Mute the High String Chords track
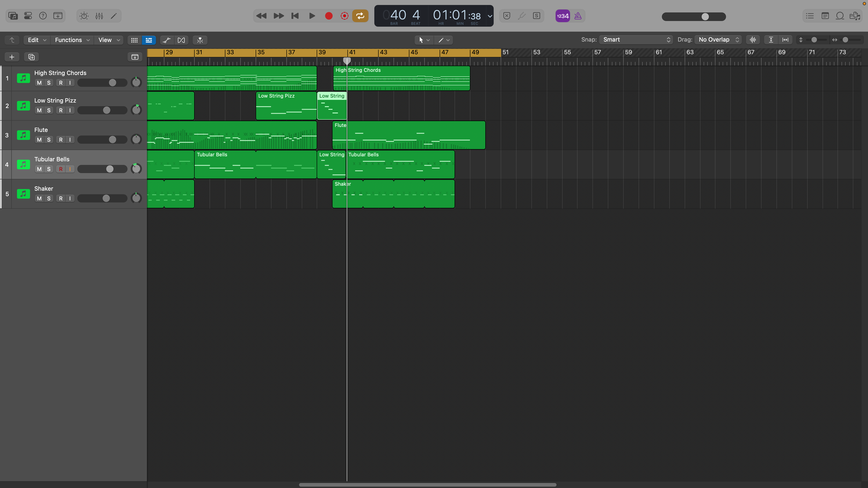 pyautogui.click(x=39, y=83)
